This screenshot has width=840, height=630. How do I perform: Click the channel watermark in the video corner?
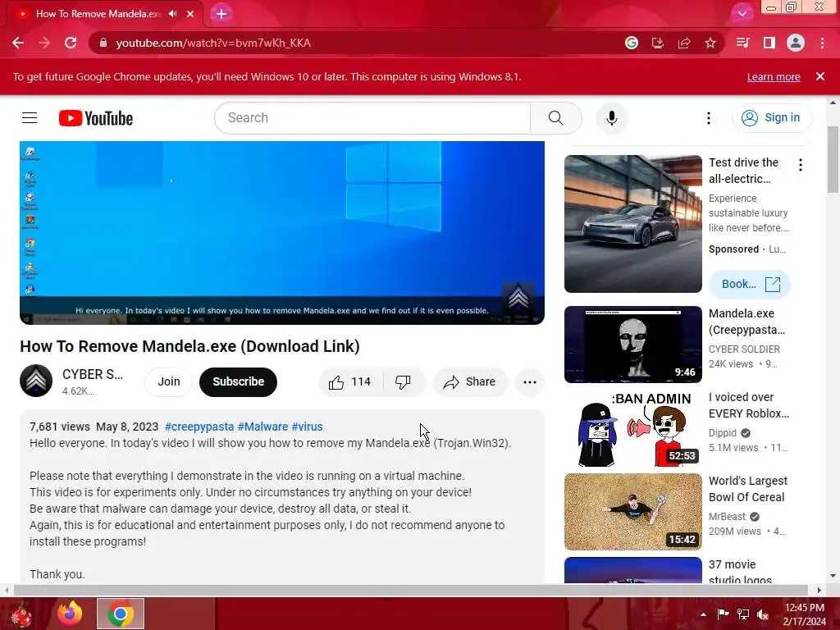point(518,297)
